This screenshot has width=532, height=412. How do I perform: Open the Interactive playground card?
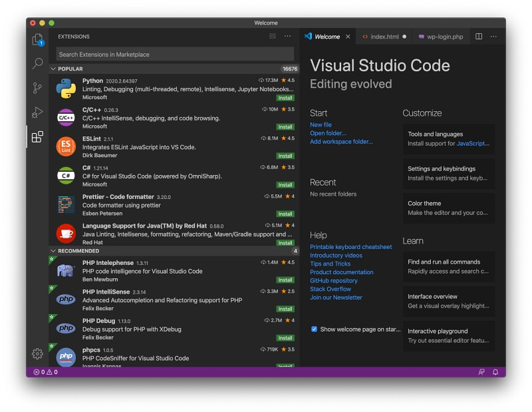[448, 336]
